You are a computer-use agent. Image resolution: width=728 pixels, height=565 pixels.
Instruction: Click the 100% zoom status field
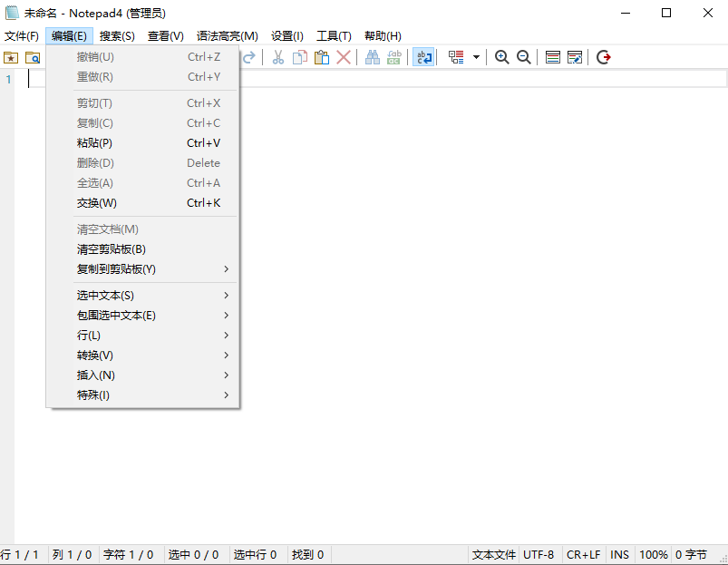pyautogui.click(x=654, y=555)
